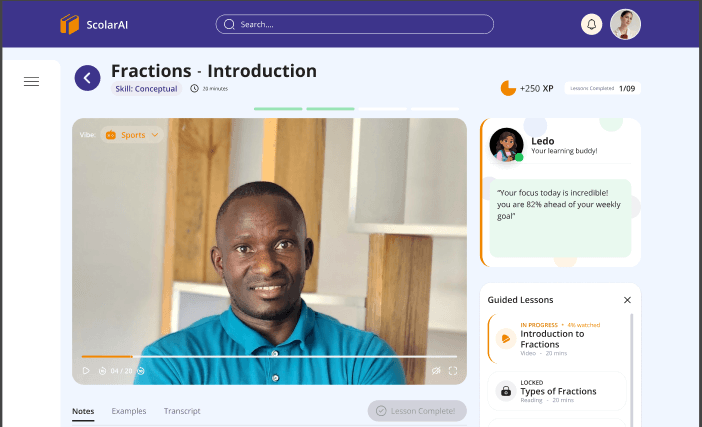Open the user profile avatar
The height and width of the screenshot is (427, 702).
pyautogui.click(x=625, y=24)
